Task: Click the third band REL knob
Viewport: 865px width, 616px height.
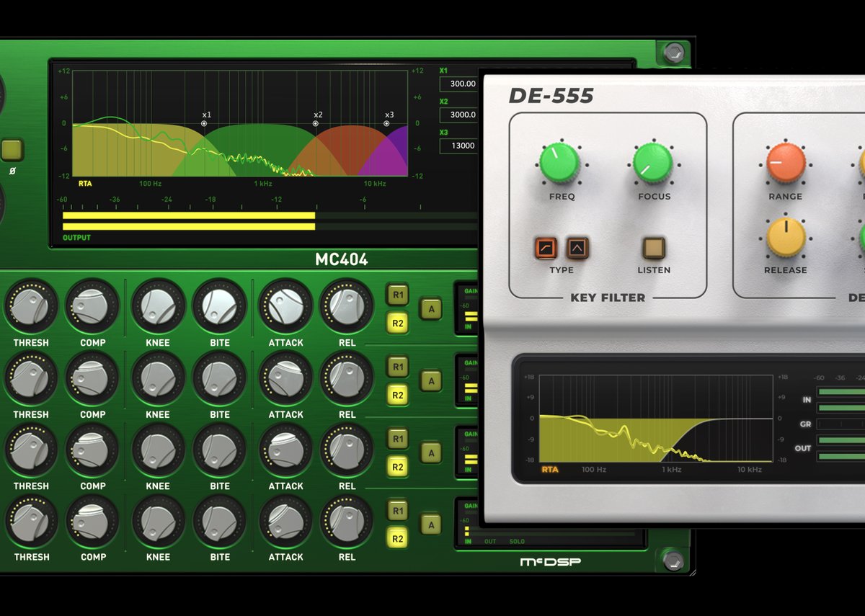Action: (x=347, y=450)
